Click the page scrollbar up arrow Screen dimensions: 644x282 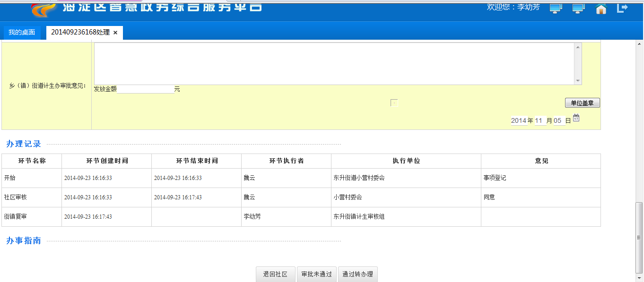point(639,43)
